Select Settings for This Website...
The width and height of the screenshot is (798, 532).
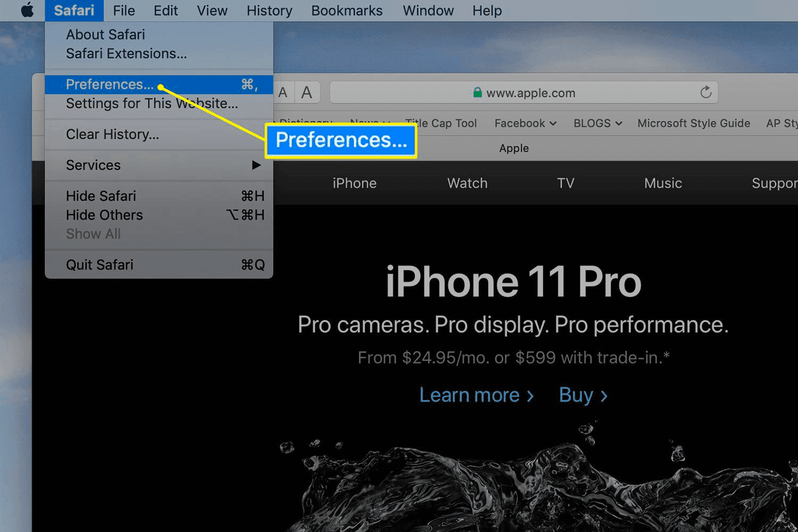[x=159, y=103]
